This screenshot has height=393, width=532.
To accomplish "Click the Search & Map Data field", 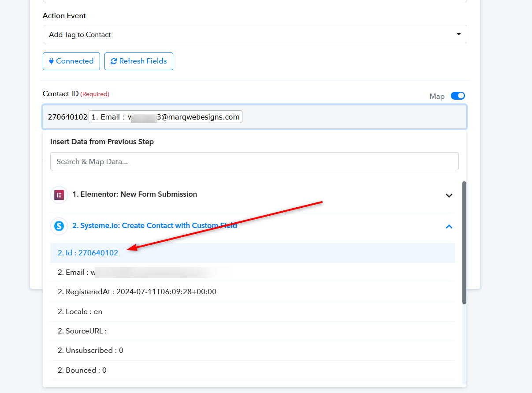I will [254, 161].
